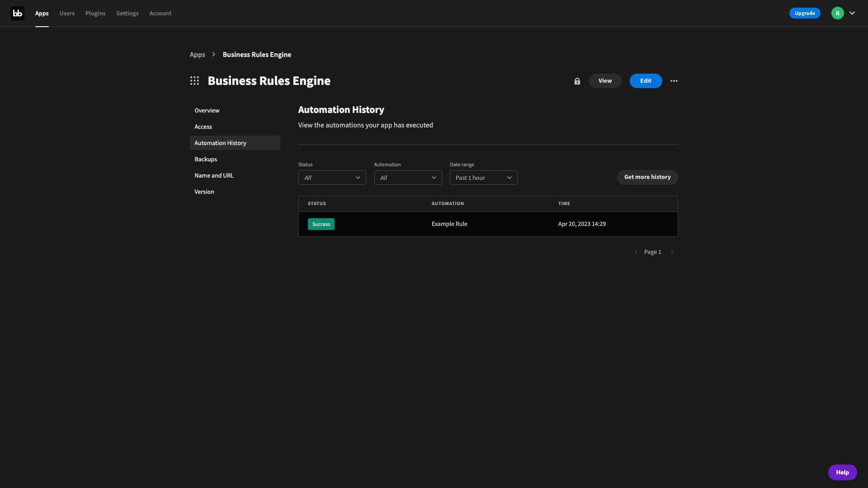This screenshot has width=868, height=488.
Task: Click the View button
Action: [605, 81]
